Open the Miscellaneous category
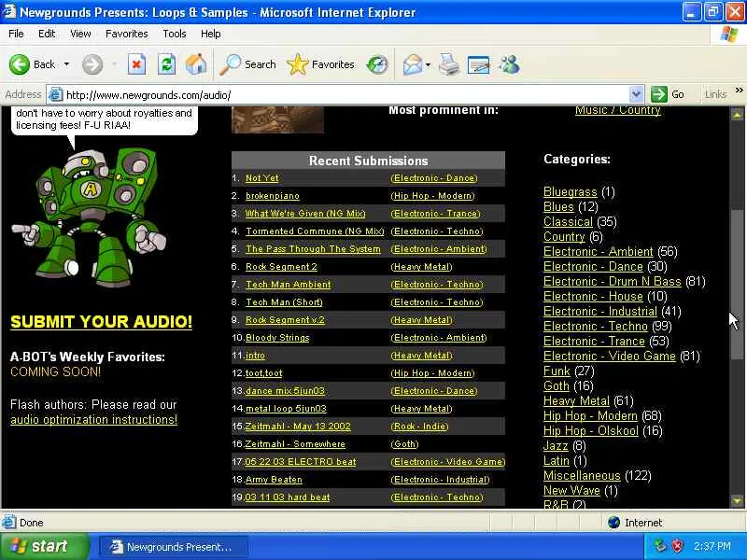Image resolution: width=747 pixels, height=560 pixels. 582,476
